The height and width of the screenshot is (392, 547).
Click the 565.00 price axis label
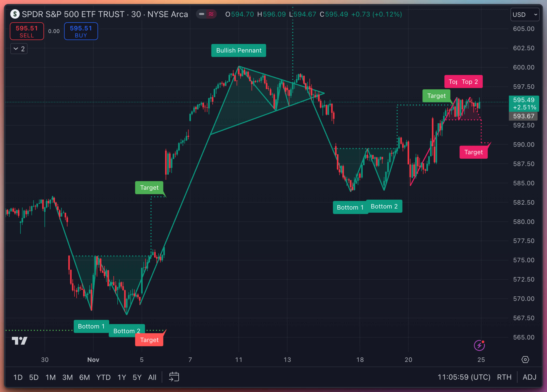(524, 337)
